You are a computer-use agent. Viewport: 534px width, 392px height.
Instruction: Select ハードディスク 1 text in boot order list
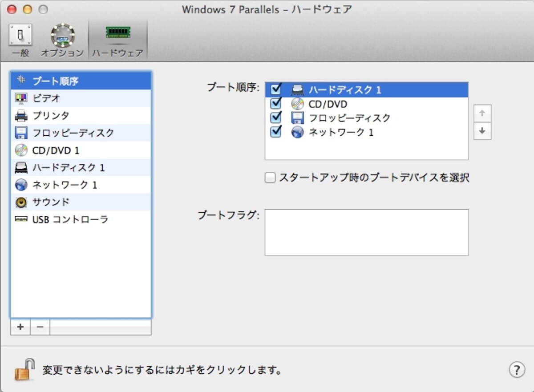[345, 90]
